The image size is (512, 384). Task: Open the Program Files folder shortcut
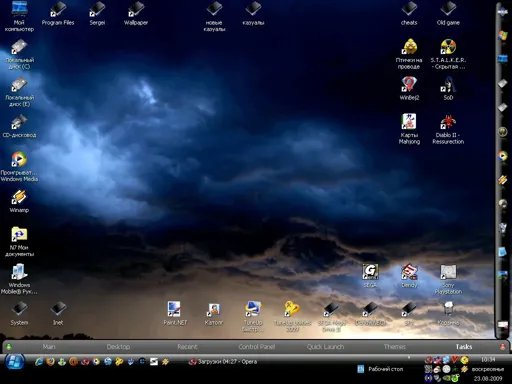tap(58, 13)
